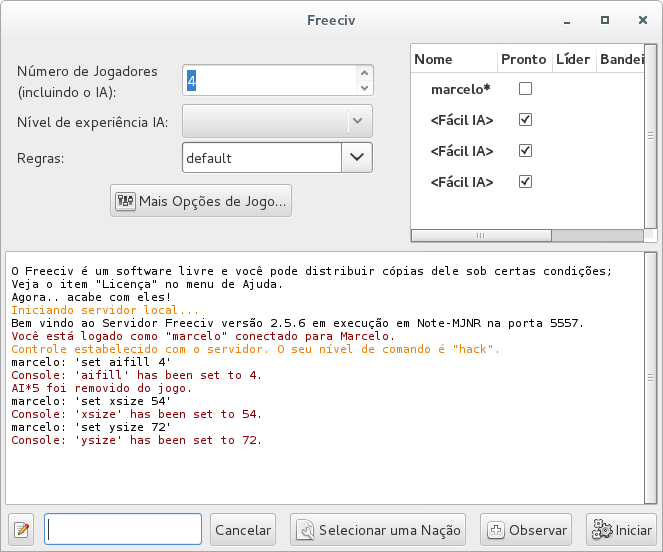Open Nível de experiência IA dropdown
This screenshot has width=663, height=552.
point(277,122)
